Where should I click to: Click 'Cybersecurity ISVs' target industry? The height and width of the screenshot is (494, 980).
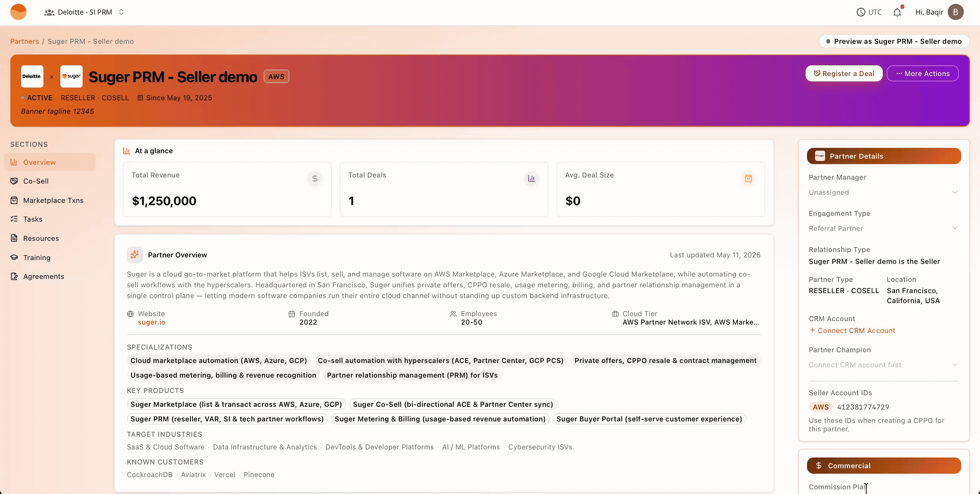pos(540,447)
